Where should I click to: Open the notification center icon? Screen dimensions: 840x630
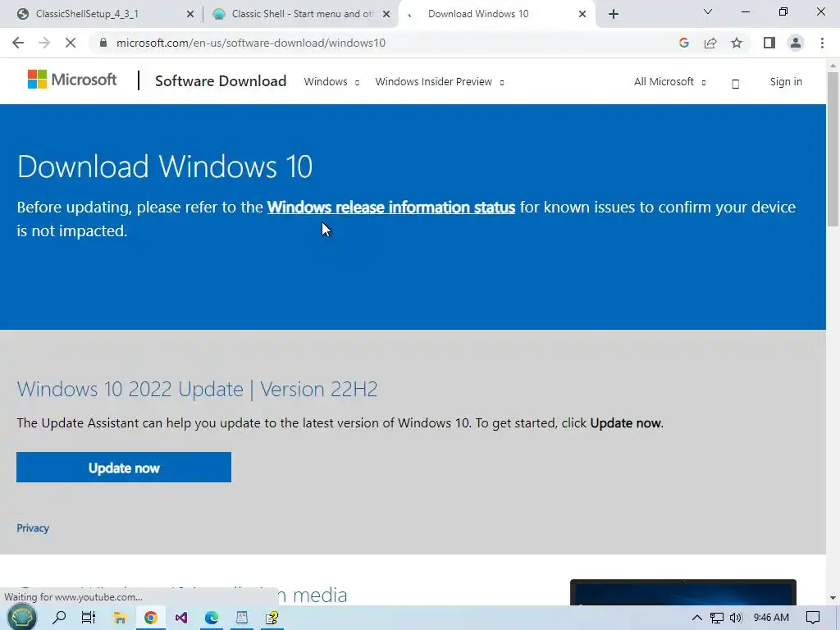(x=813, y=618)
